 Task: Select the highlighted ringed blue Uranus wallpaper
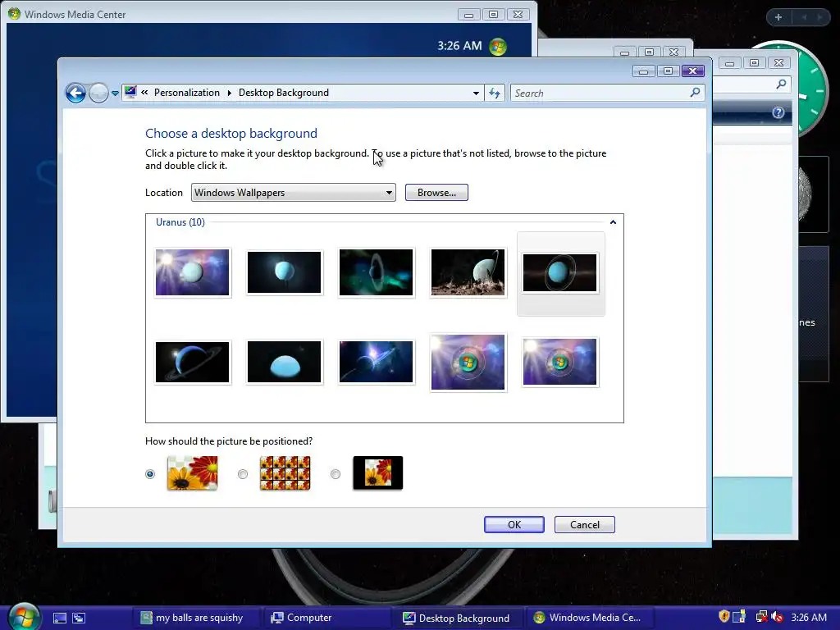559,272
